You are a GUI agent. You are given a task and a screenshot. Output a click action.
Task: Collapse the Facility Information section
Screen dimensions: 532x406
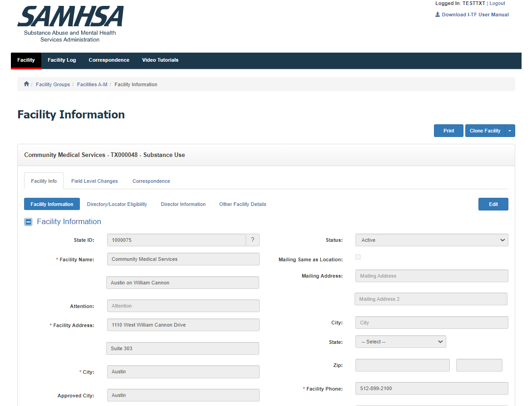click(x=28, y=222)
